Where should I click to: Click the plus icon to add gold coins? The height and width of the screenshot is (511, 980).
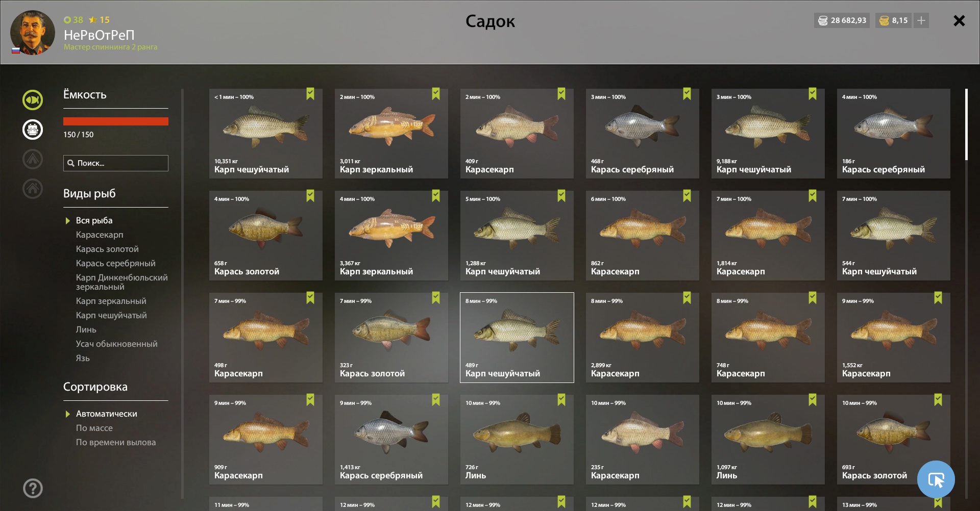tap(921, 20)
